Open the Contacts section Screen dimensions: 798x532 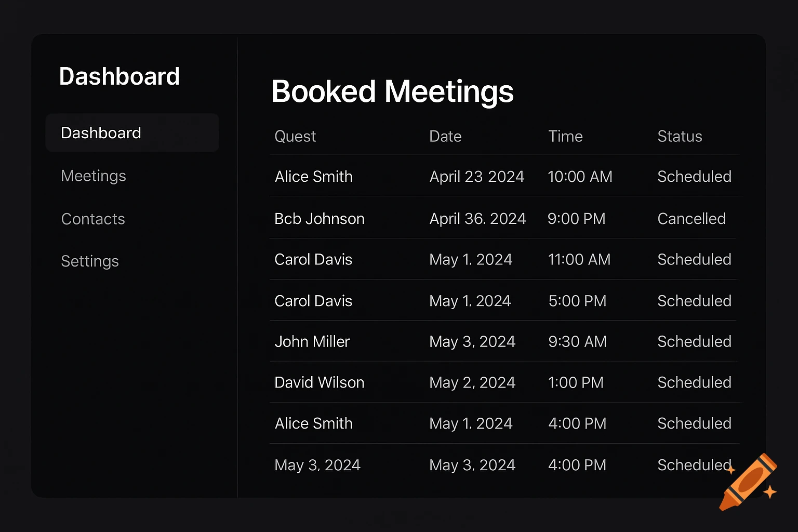click(x=93, y=219)
